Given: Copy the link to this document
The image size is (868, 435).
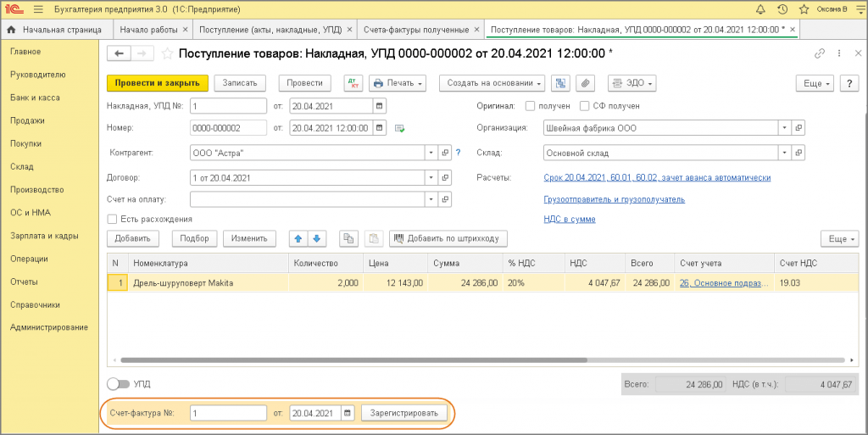Looking at the screenshot, I should [x=820, y=53].
